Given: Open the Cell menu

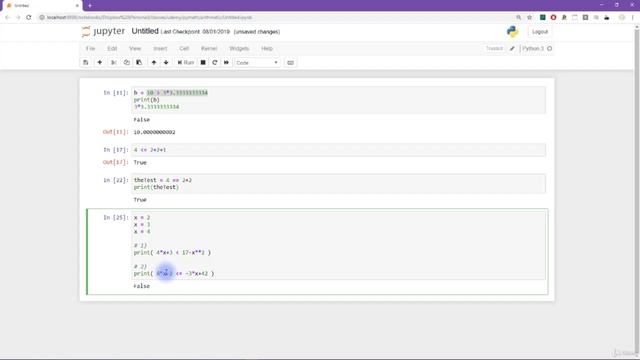Looking at the screenshot, I should 184,48.
